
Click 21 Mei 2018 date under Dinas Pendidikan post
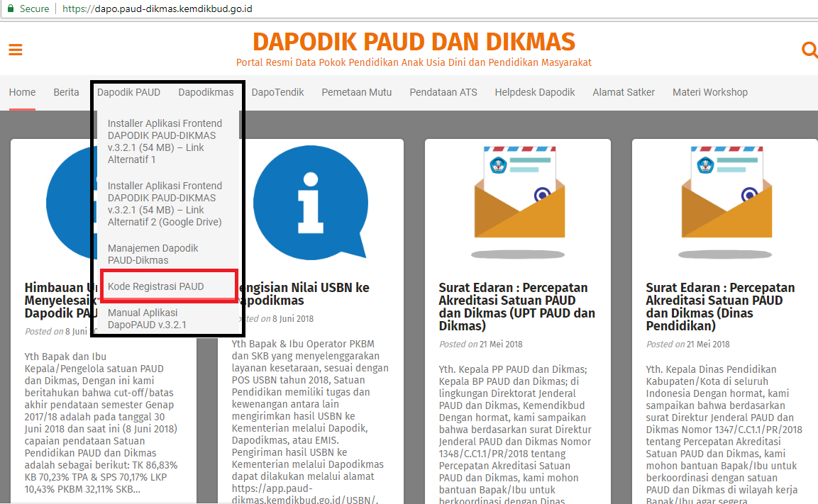[x=708, y=344]
